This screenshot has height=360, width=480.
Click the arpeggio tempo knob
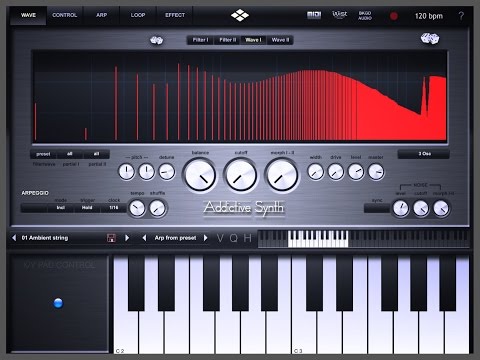coord(137,208)
